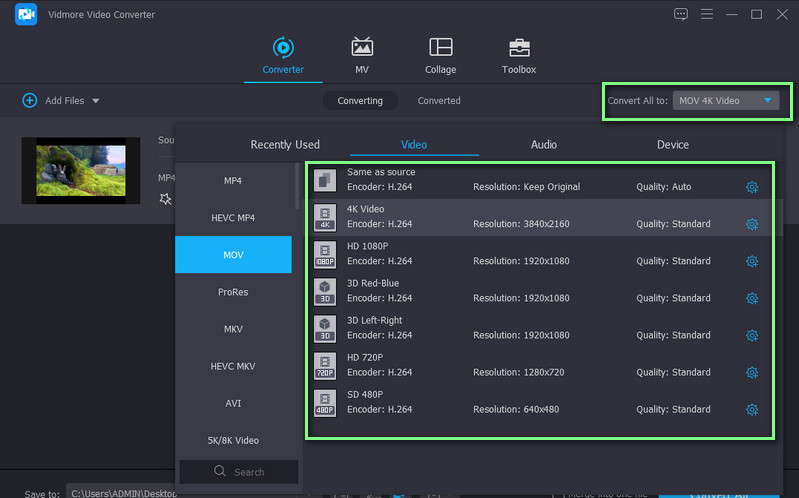Screen dimensions: 799x498
Task: Click the Vidmore app logo icon
Action: pos(26,14)
